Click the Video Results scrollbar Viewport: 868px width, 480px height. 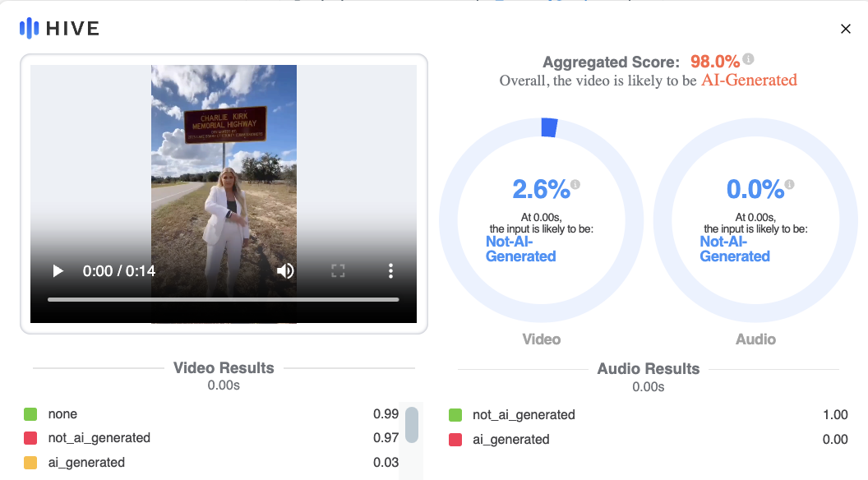[412, 425]
